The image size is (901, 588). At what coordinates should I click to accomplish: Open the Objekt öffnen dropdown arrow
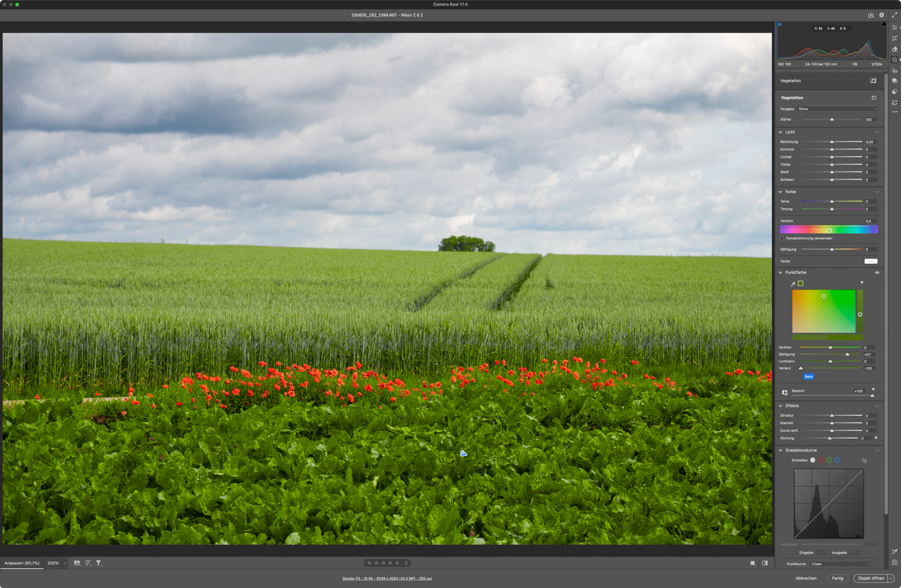pyautogui.click(x=891, y=578)
